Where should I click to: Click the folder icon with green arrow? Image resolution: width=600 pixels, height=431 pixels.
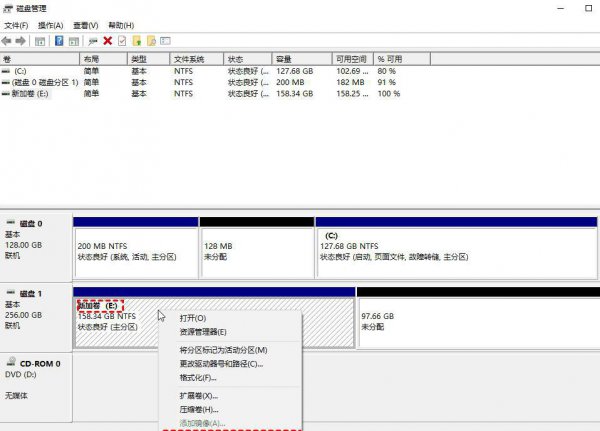[x=137, y=41]
